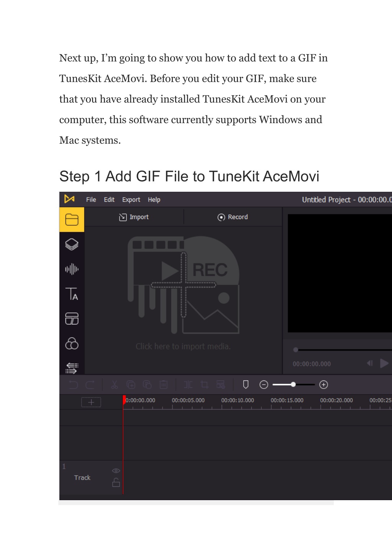The image size is (392, 555).
Task: Click the previous frame button
Action: [x=370, y=363]
